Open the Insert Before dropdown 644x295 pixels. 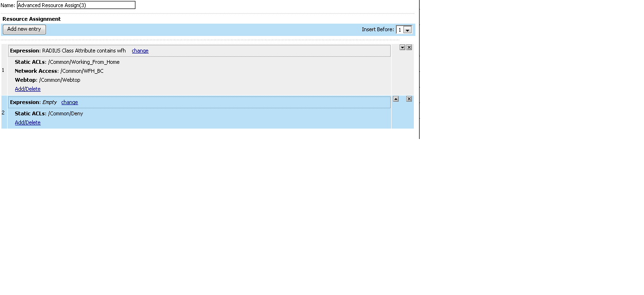(407, 29)
